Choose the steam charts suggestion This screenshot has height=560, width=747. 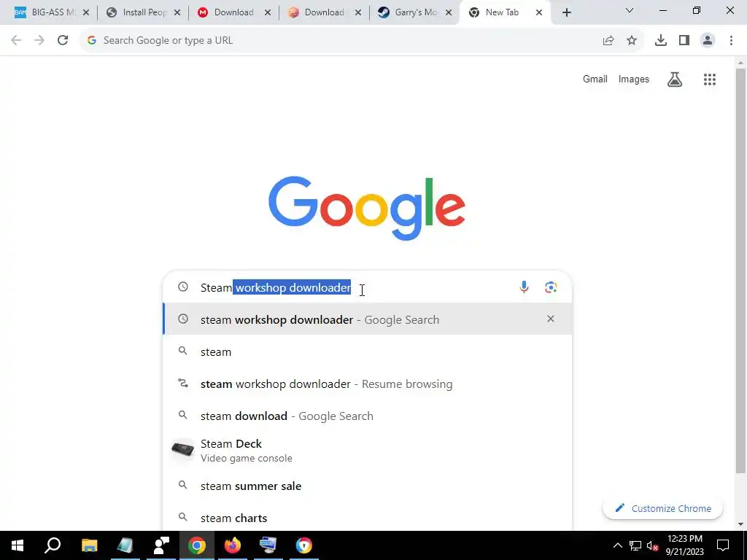tap(368, 518)
